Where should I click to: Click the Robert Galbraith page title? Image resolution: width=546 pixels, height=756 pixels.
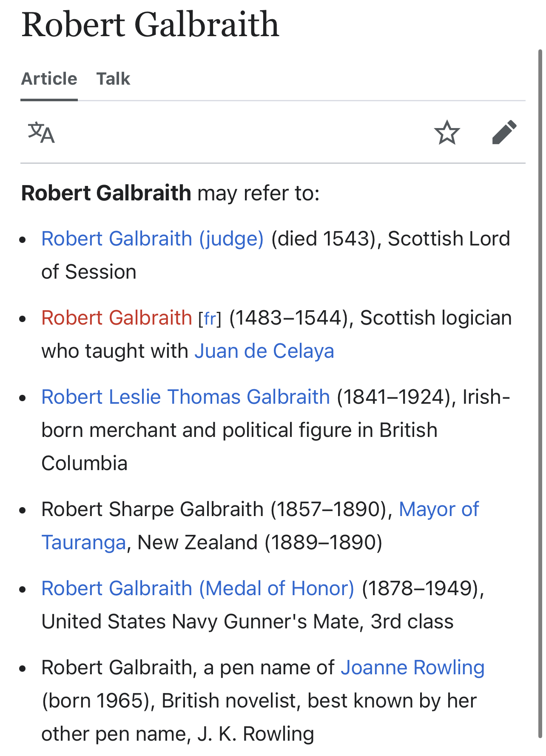pos(151,25)
